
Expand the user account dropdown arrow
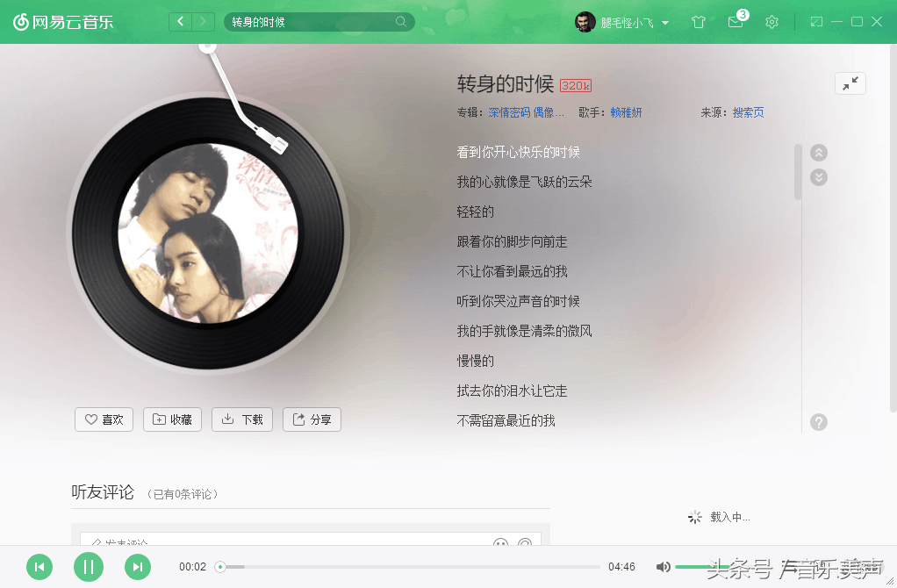click(665, 23)
